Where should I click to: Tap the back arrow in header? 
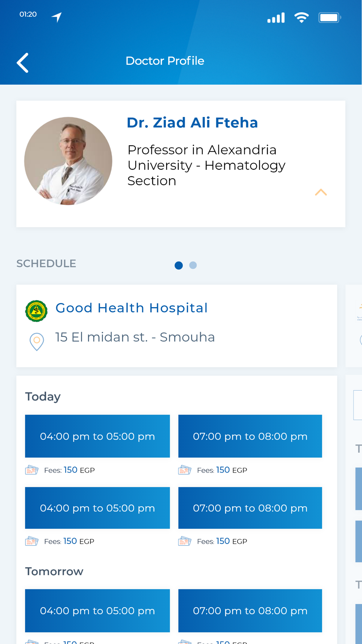pyautogui.click(x=22, y=63)
